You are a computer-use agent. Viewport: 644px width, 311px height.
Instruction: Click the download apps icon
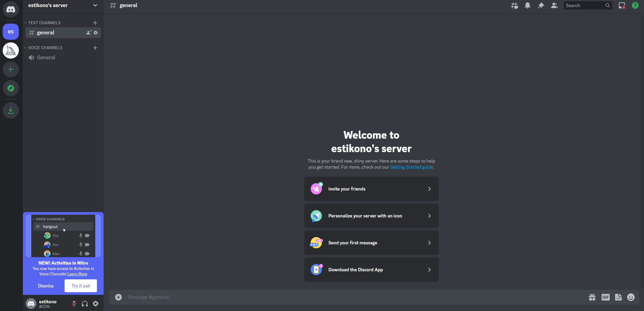pyautogui.click(x=11, y=110)
